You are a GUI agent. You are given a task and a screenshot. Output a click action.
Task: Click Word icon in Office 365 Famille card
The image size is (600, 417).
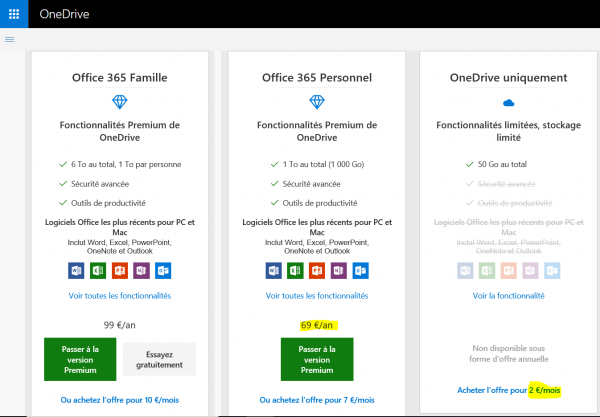click(76, 270)
